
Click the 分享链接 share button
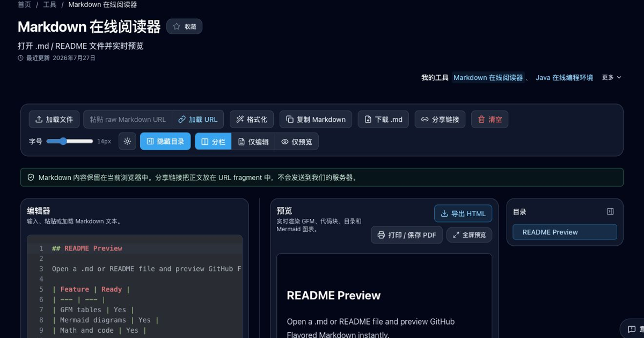440,119
